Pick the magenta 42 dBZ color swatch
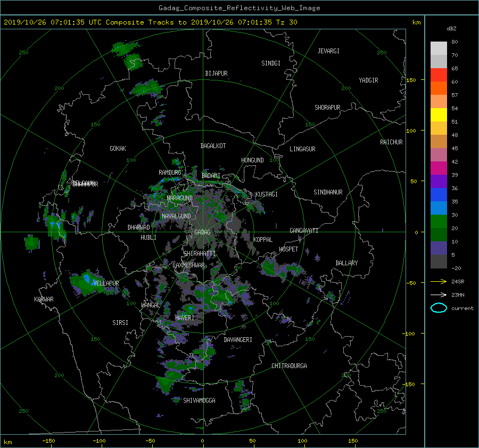 [x=439, y=168]
